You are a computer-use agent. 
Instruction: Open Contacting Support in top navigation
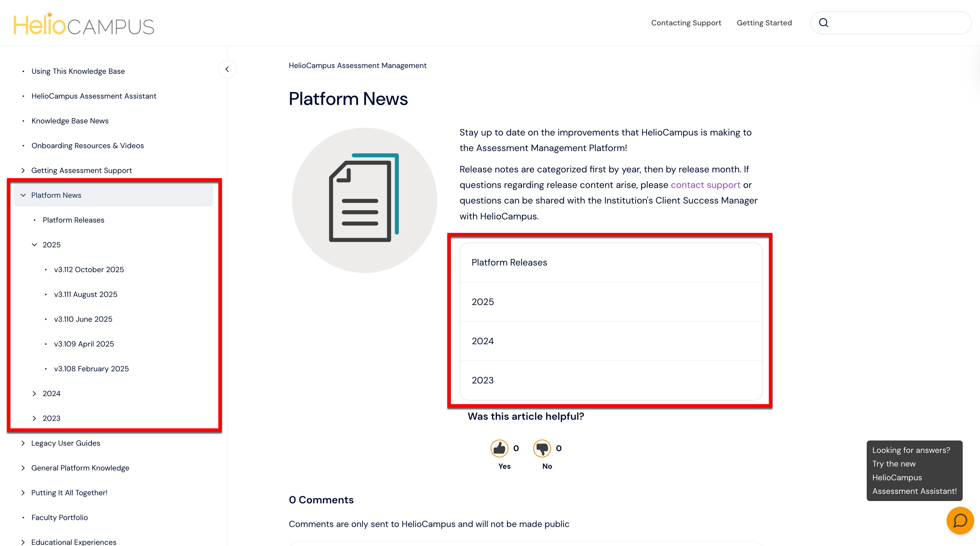[686, 23]
